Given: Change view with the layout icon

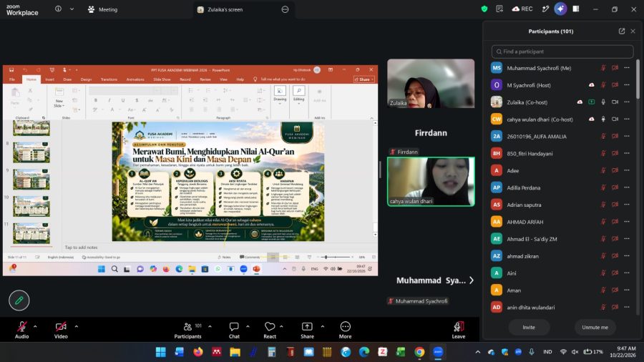Looking at the screenshot, I should 576,9.
